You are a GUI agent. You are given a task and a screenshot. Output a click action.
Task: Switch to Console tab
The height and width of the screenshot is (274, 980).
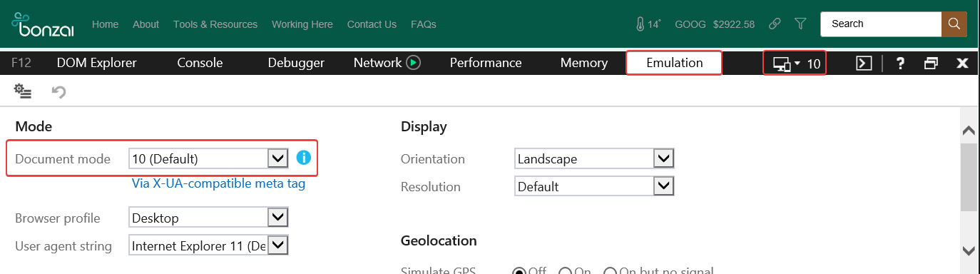(200, 63)
